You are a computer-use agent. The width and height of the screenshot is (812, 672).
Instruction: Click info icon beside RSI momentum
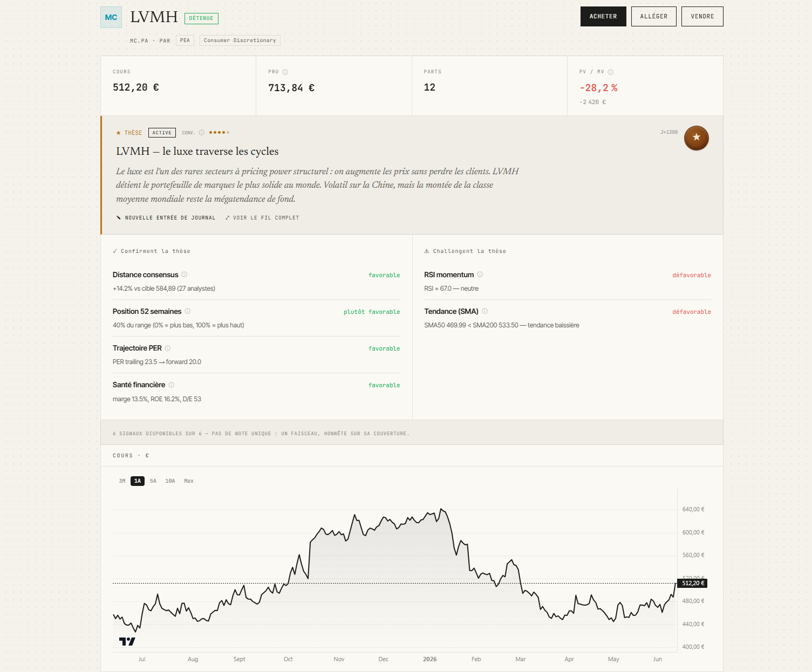point(480,275)
